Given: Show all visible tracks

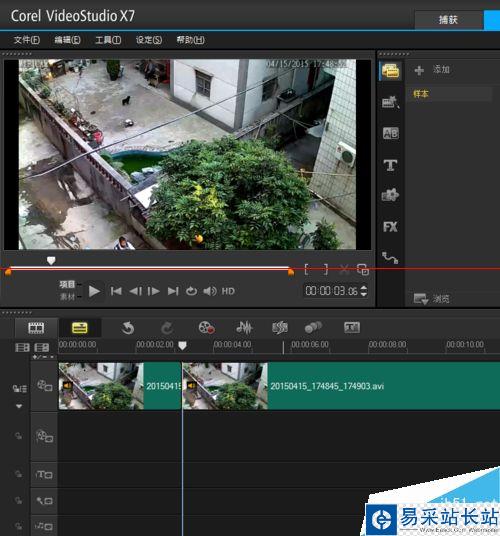Looking at the screenshot, I should pyautogui.click(x=22, y=348).
